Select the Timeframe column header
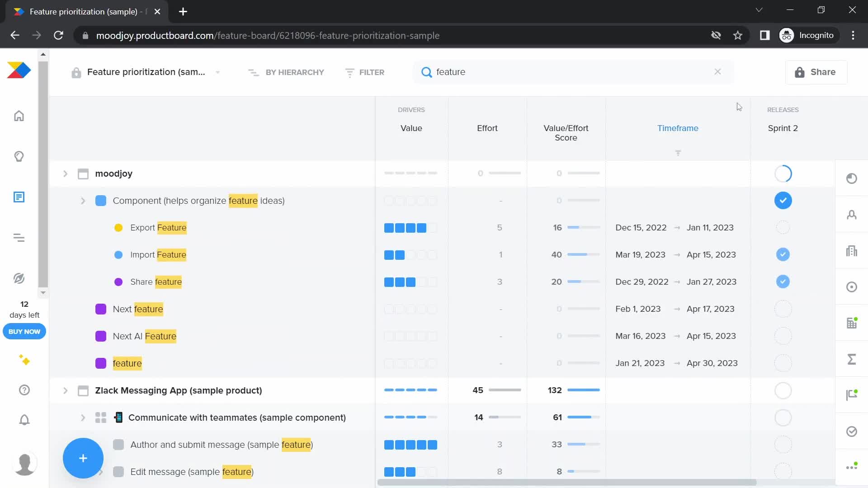Image resolution: width=868 pixels, height=488 pixels. [678, 128]
